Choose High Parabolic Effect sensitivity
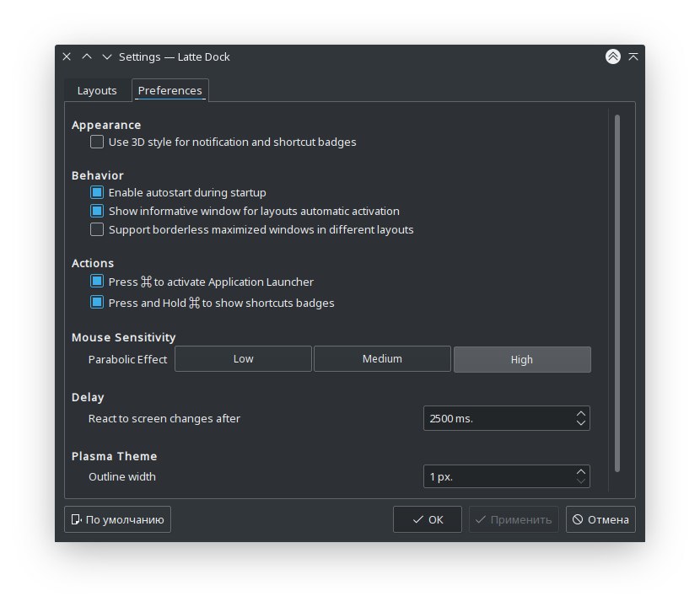Image resolution: width=700 pixels, height=607 pixels. click(522, 359)
